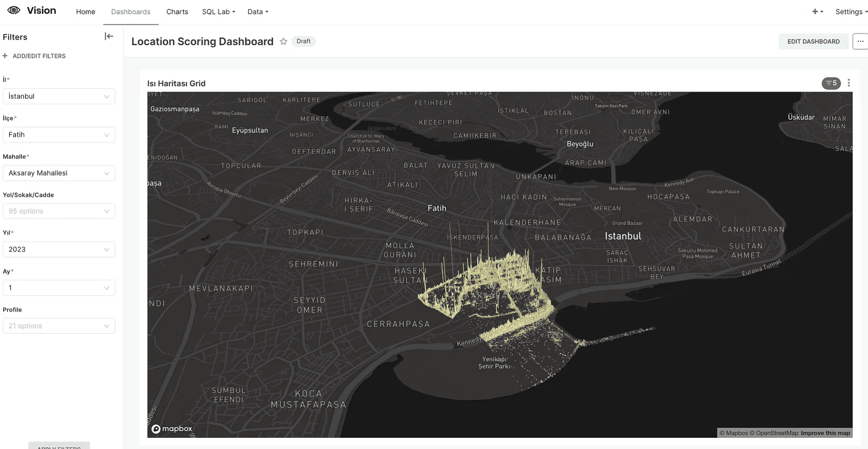Favorite the dashboard with the star

[283, 41]
